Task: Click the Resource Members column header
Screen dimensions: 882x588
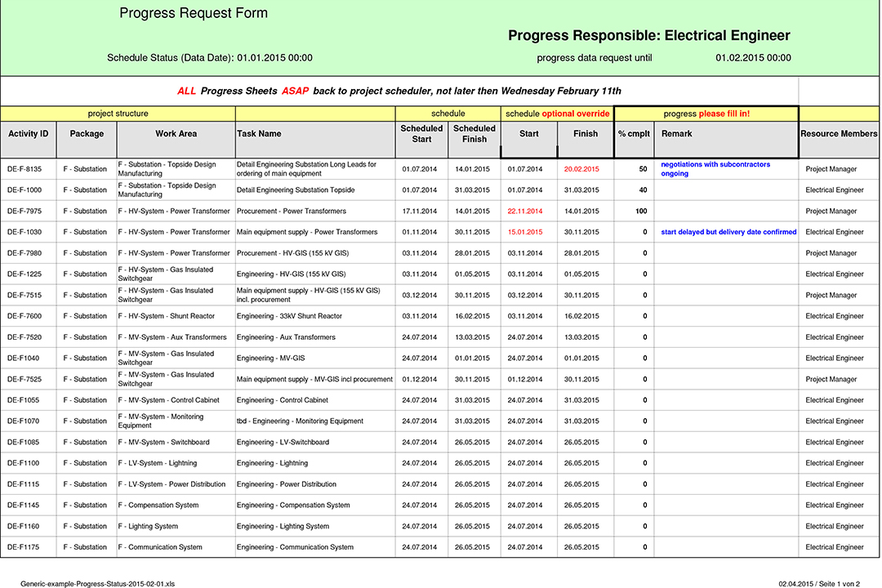Action: [839, 133]
